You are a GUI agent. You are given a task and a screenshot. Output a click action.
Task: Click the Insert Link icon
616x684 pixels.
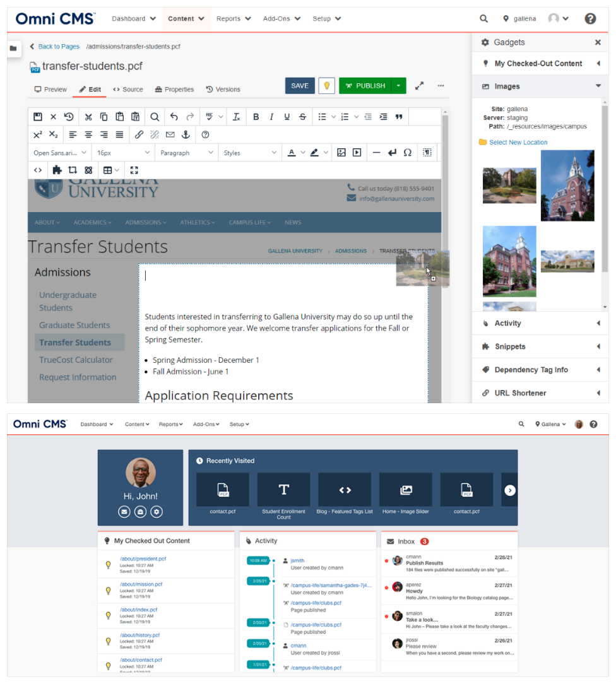click(x=139, y=134)
